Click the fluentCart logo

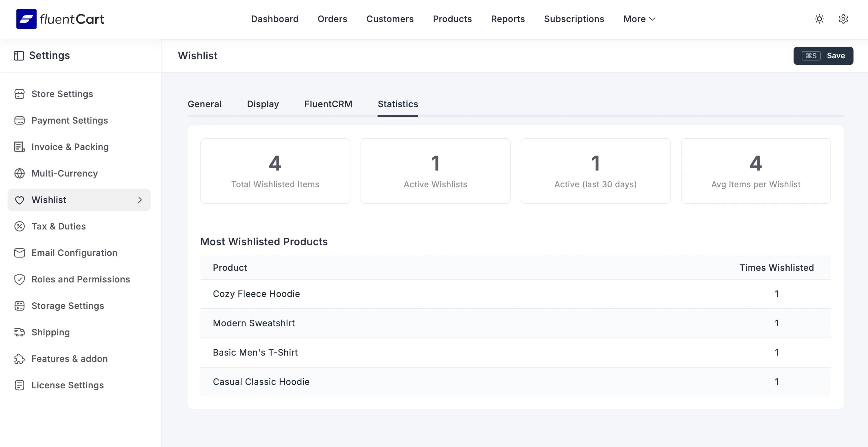tap(60, 19)
